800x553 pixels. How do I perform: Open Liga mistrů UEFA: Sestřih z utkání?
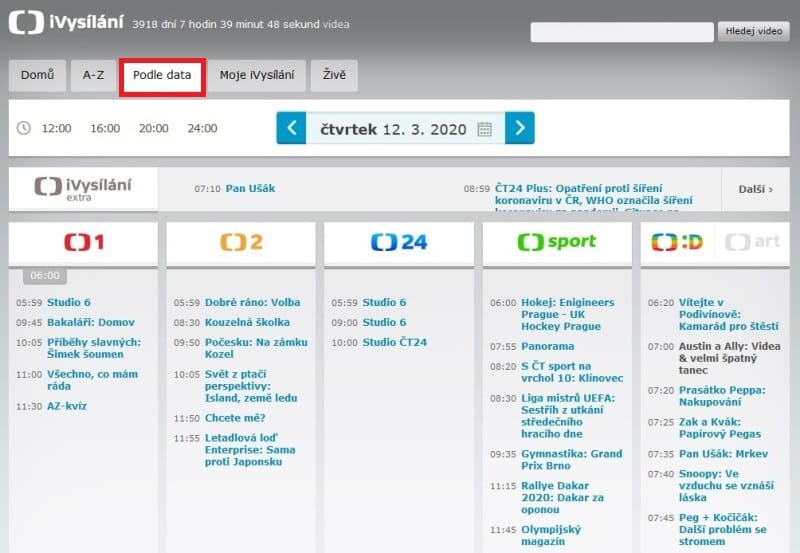point(568,416)
